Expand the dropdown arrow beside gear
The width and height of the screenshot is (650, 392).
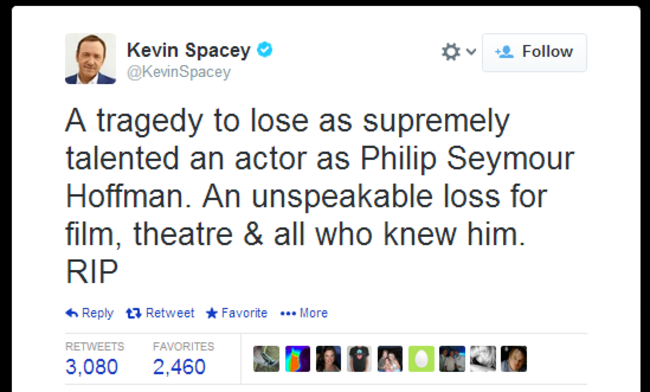(x=471, y=52)
